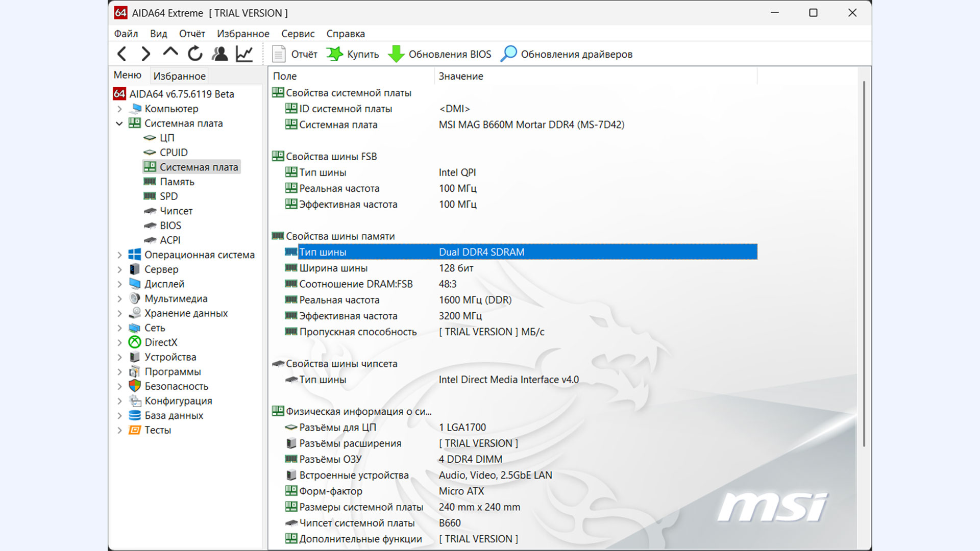980x551 pixels.
Task: Click the refresh toolbar icon
Action: click(x=195, y=54)
